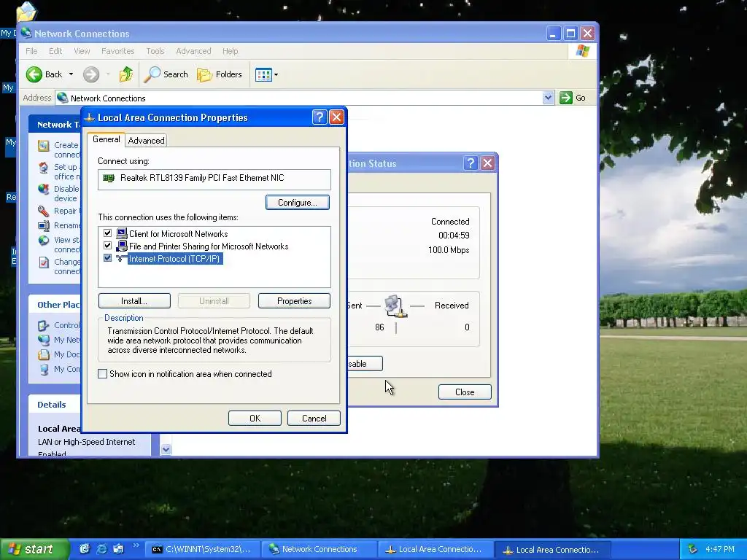Open the Tools menu
The height and width of the screenshot is (560, 747).
pos(155,51)
